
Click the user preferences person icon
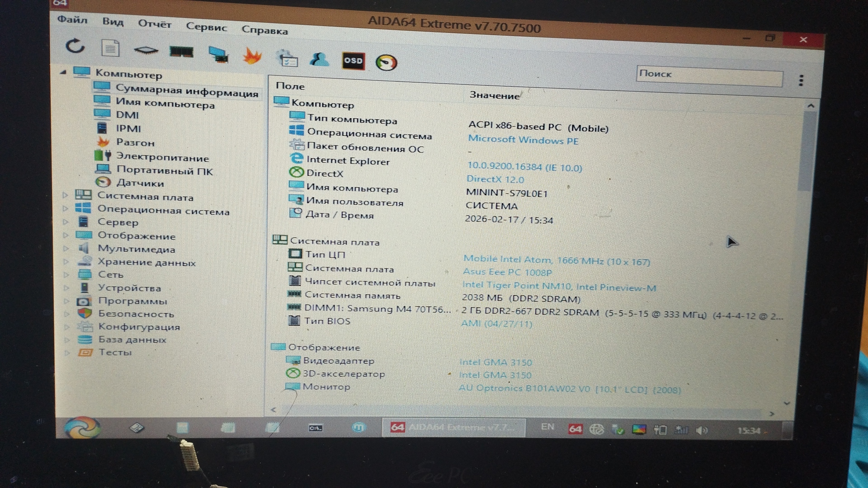click(319, 59)
